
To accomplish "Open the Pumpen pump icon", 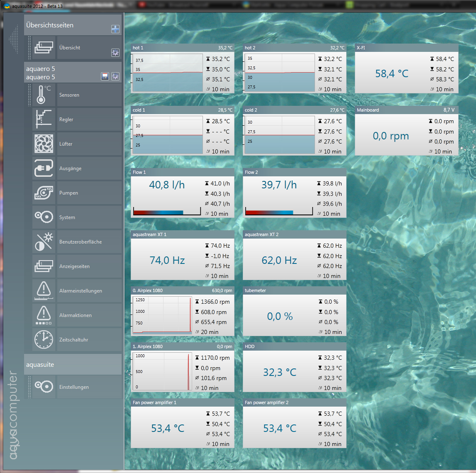I will tap(44, 193).
